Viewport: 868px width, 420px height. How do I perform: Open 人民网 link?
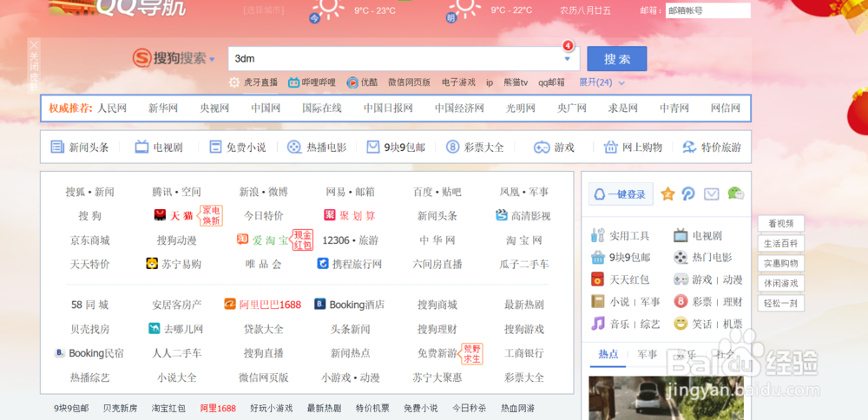coord(112,108)
